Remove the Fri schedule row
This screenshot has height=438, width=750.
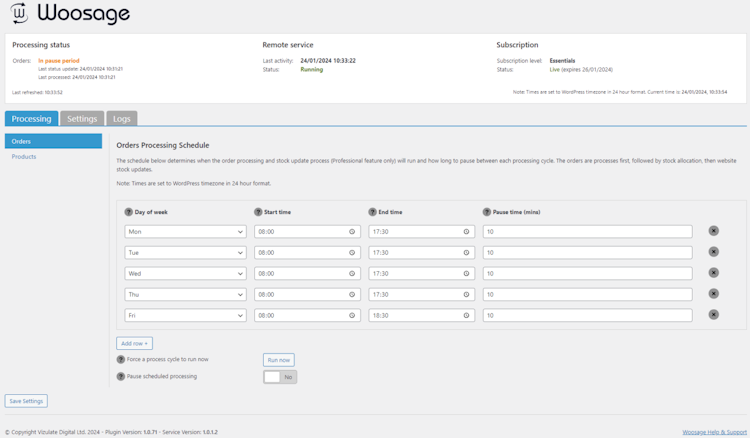point(713,315)
